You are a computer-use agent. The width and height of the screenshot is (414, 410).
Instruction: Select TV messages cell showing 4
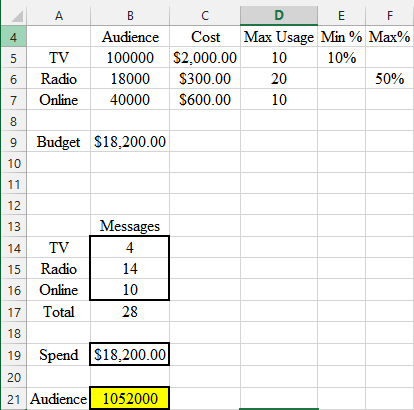click(130, 248)
